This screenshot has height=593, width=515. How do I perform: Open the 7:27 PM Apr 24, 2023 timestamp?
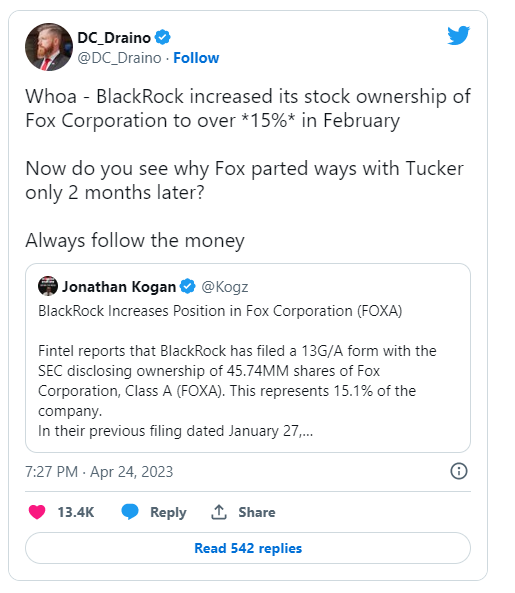click(99, 472)
